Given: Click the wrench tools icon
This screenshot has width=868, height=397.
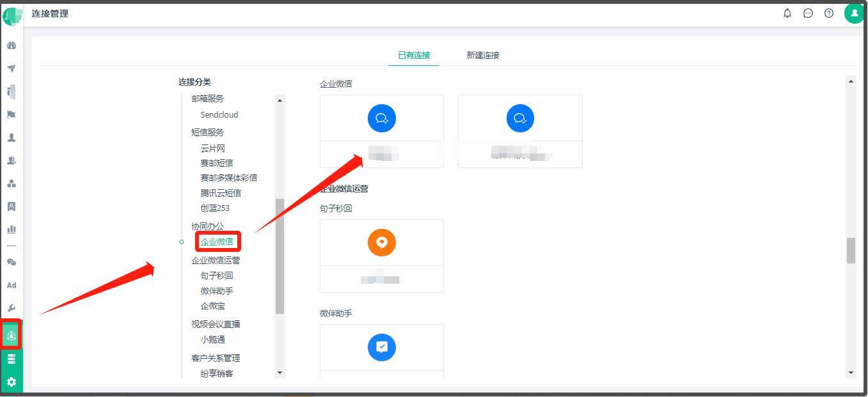Looking at the screenshot, I should click(x=12, y=308).
